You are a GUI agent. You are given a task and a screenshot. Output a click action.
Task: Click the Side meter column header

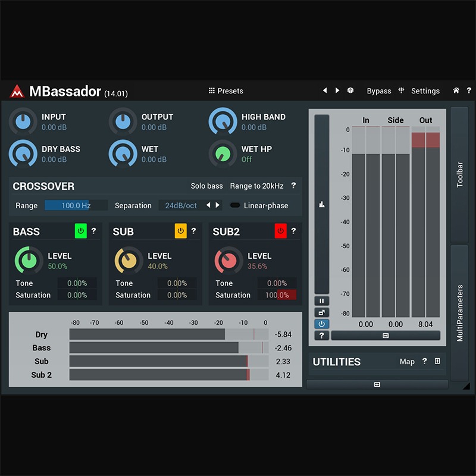pyautogui.click(x=396, y=120)
